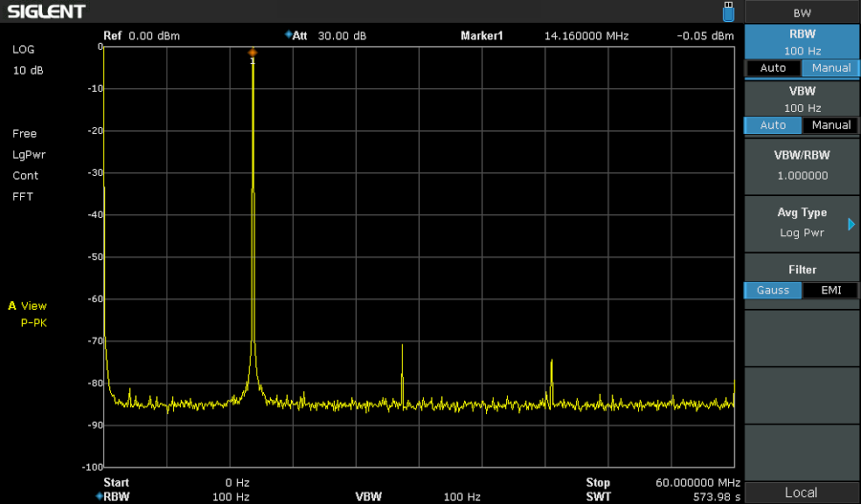Image resolution: width=861 pixels, height=504 pixels.
Task: Click the LgPwr averaging label
Action: tap(29, 155)
